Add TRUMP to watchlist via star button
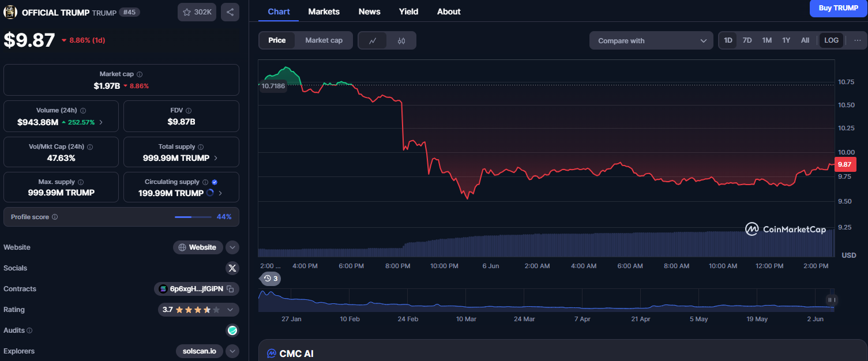Viewport: 868px width, 361px height. (x=197, y=12)
